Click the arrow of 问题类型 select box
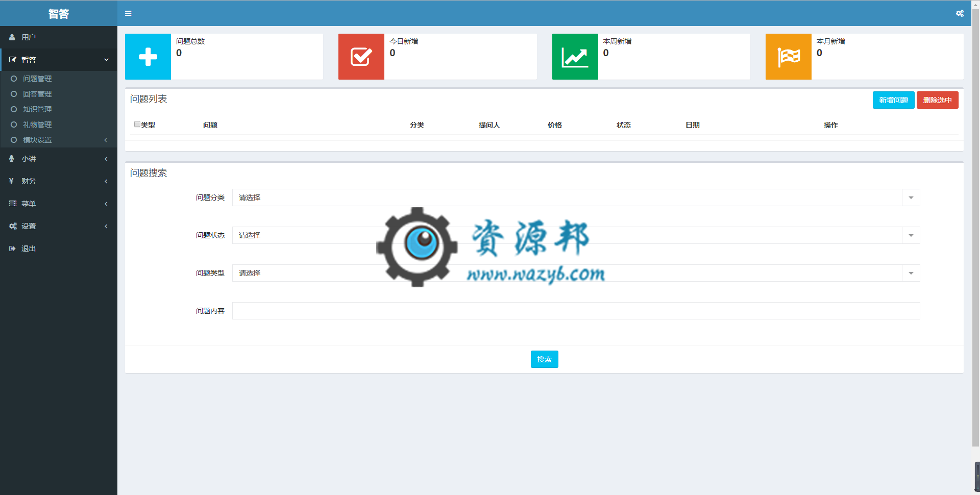980x495 pixels. [x=911, y=273]
